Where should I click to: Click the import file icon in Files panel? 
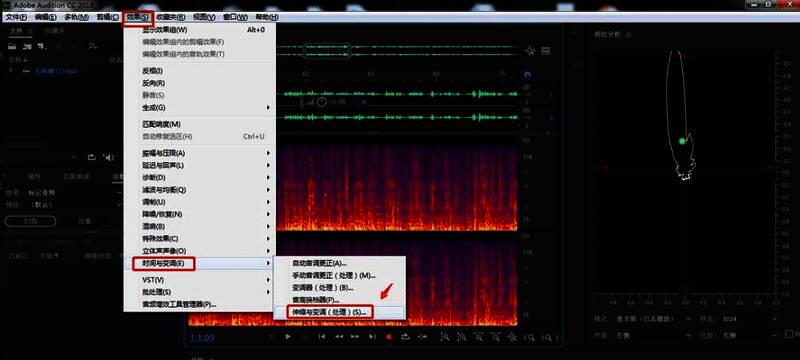pos(27,46)
